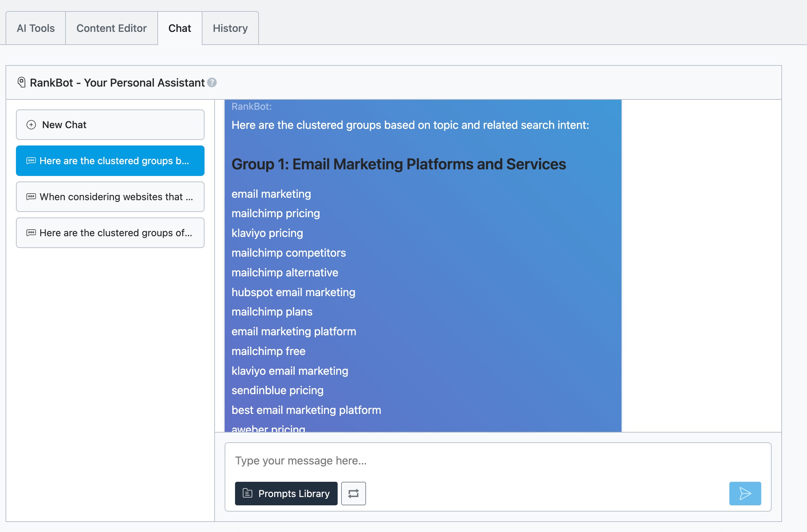Click the regenerate arrows icon button

[x=353, y=494]
